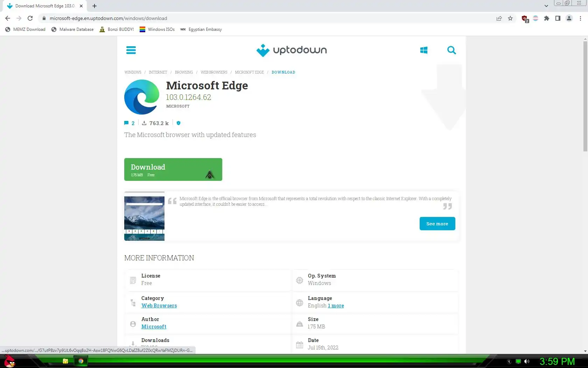Go to the WEB BROWSERS breadcrumb
The width and height of the screenshot is (588, 368).
pos(214,72)
